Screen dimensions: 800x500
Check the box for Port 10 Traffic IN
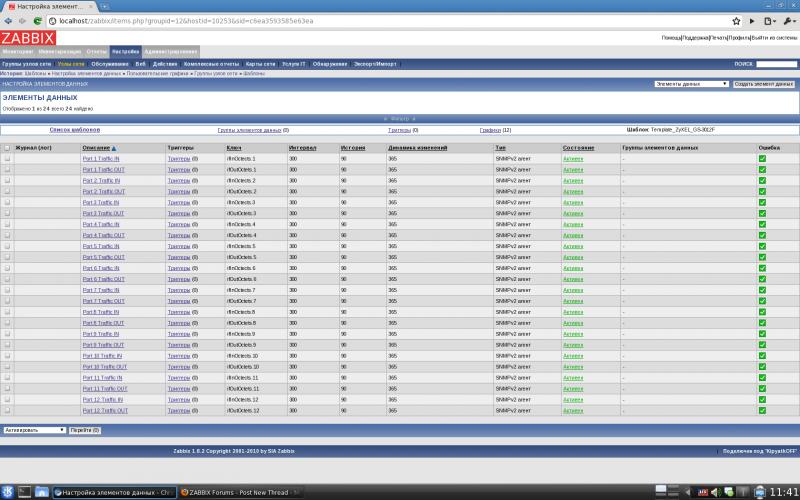click(7, 356)
